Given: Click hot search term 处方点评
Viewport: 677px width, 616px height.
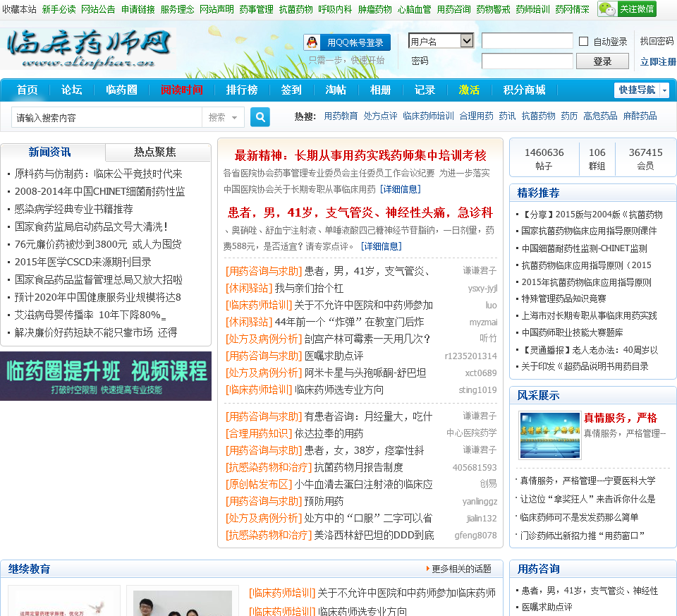Looking at the screenshot, I should [380, 116].
